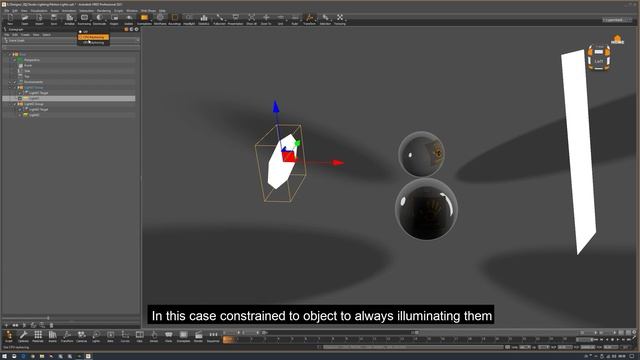This screenshot has width=640, height=360.
Task: Open the Render quick access icon
Action: [198, 336]
